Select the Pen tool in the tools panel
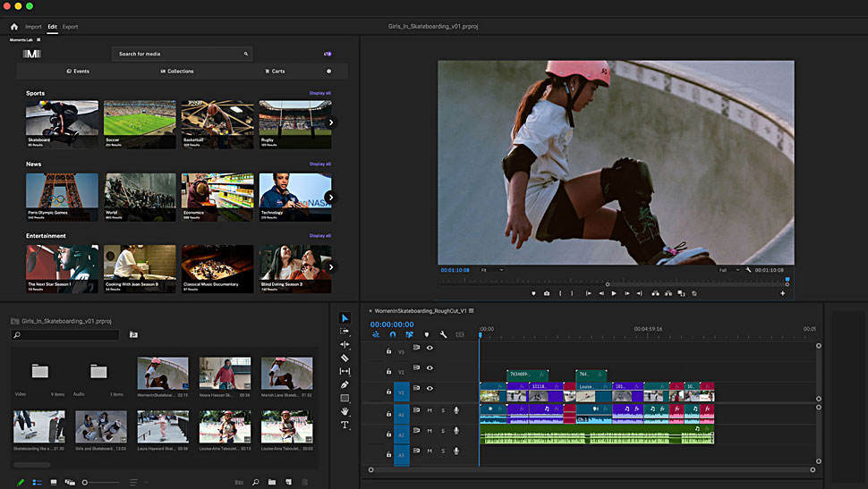Screen dimensions: 868x489 (345, 384)
